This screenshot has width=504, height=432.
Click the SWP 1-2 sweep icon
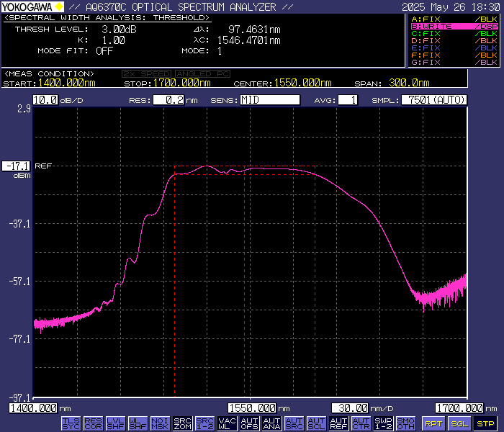(383, 423)
